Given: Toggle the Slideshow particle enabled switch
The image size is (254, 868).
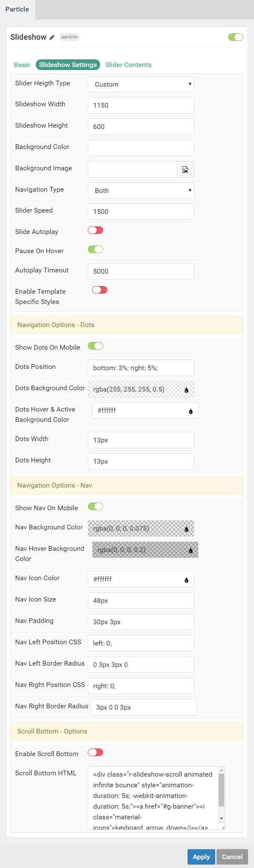Looking at the screenshot, I should (236, 37).
